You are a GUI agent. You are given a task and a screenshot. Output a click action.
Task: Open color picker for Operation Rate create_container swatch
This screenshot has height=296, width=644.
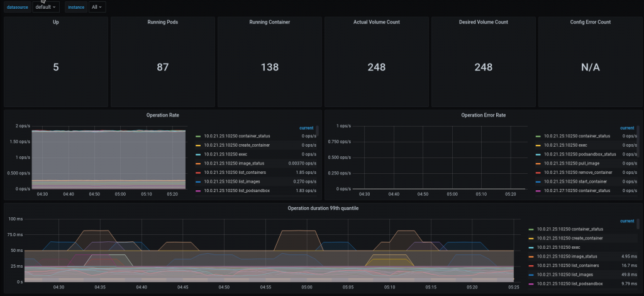[x=198, y=145]
